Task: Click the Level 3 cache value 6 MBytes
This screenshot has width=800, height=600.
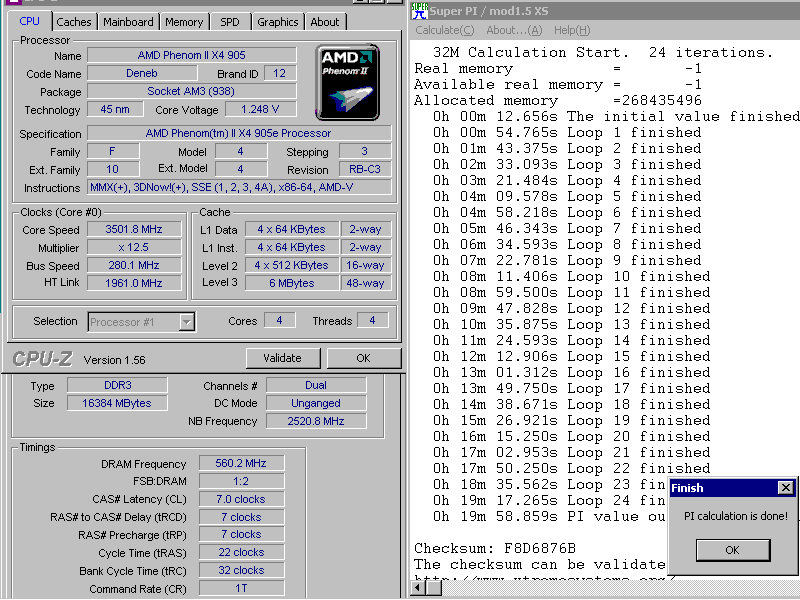Action: tap(291, 283)
